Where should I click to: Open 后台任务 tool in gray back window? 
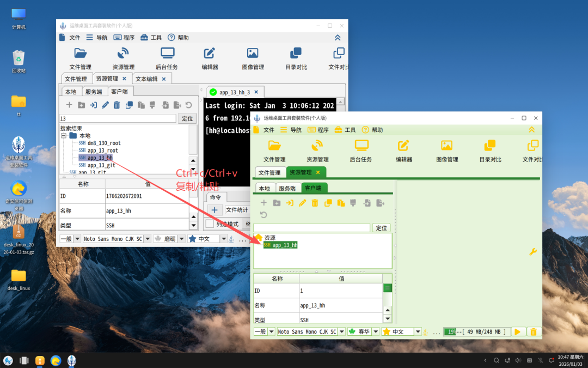click(x=167, y=58)
